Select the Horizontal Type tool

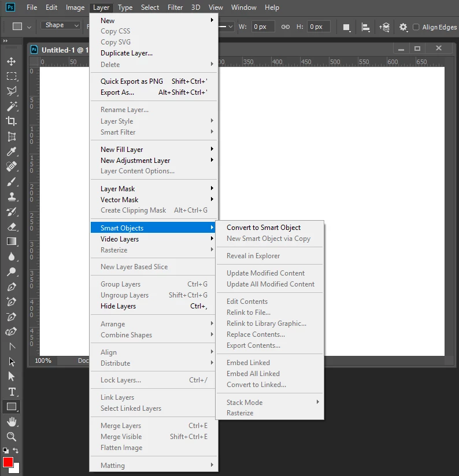tap(12, 392)
